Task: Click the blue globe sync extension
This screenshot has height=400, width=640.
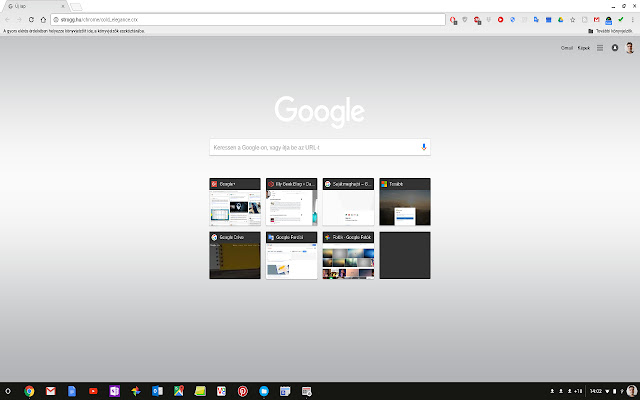Action: coord(512,20)
